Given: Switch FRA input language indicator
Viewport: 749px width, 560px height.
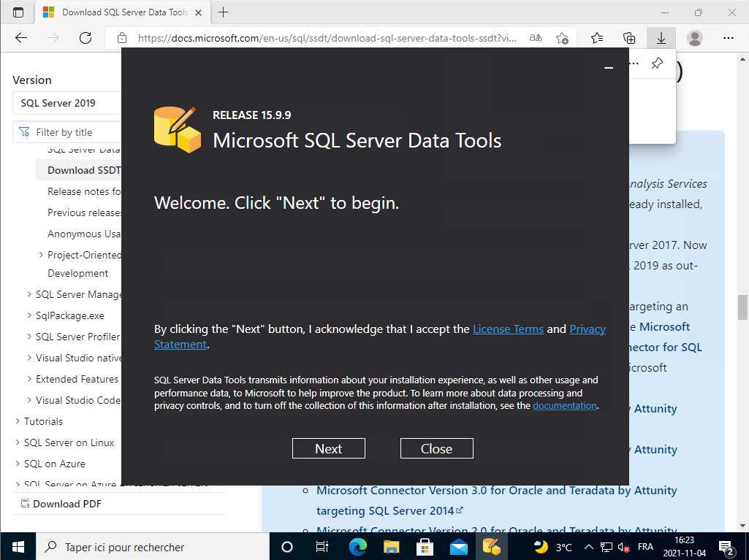Looking at the screenshot, I should point(645,547).
